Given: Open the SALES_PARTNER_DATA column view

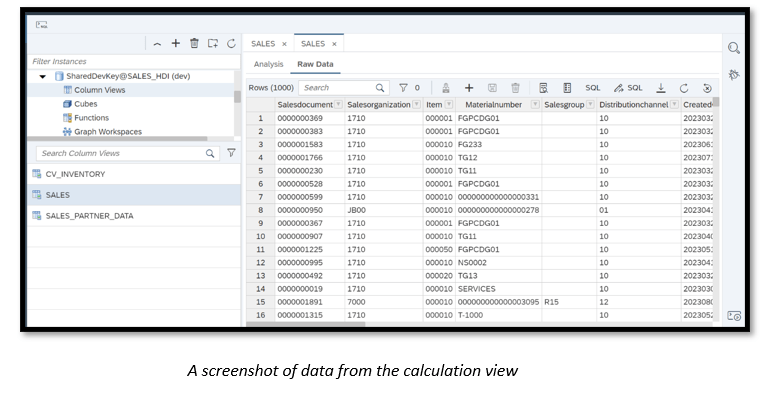Looking at the screenshot, I should click(133, 216).
